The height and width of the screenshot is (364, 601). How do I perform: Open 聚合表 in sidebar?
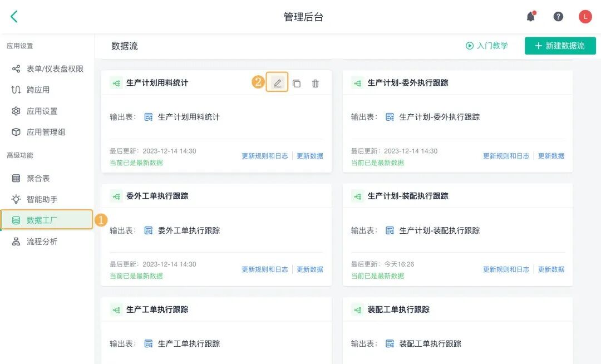point(47,178)
